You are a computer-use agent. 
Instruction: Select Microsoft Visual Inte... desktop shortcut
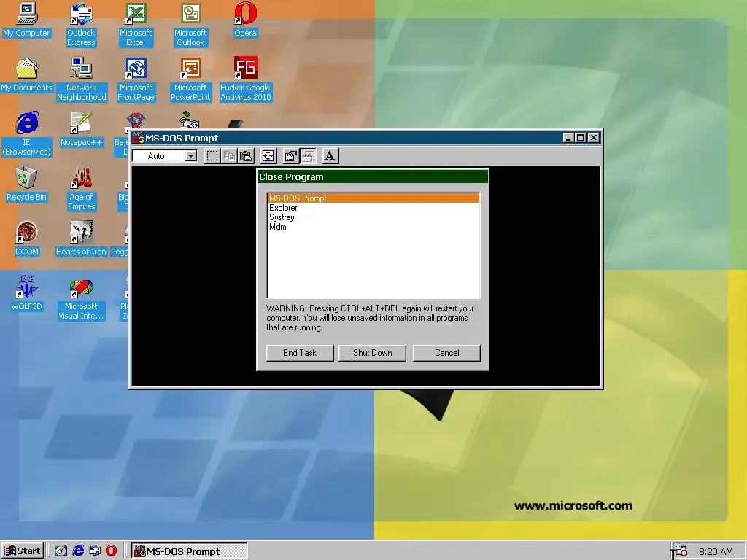pyautogui.click(x=81, y=300)
